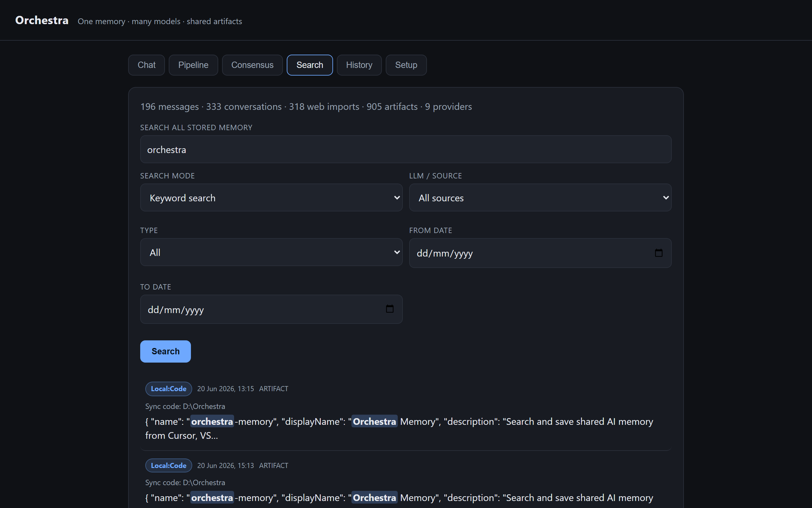
Task: Open the LLM / Source dropdown
Action: [x=540, y=197]
